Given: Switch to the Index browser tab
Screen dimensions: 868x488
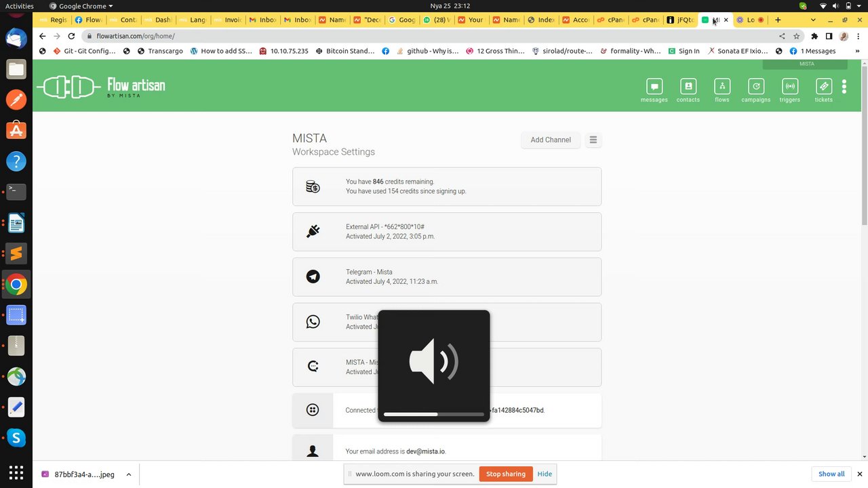Looking at the screenshot, I should coord(542,20).
